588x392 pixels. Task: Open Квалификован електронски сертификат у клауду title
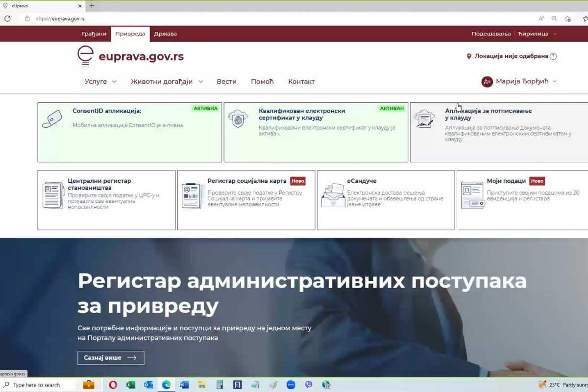coord(302,114)
